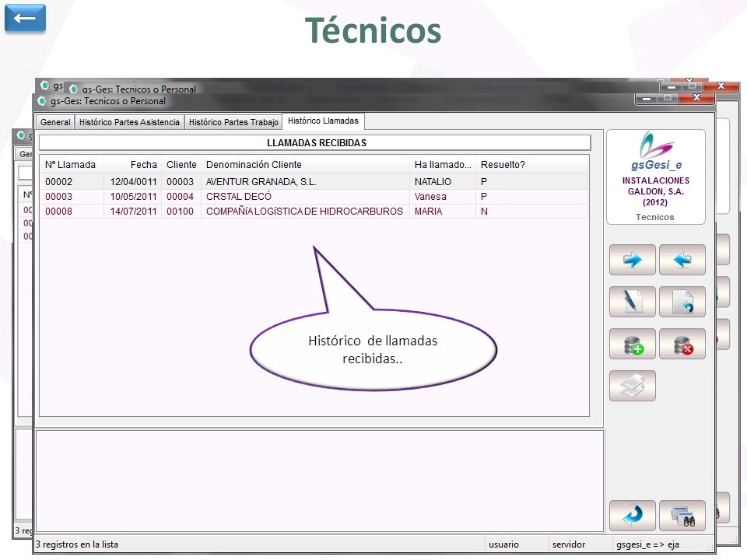Select call row 00008
Screen dimensions: 747x560
(x=314, y=212)
